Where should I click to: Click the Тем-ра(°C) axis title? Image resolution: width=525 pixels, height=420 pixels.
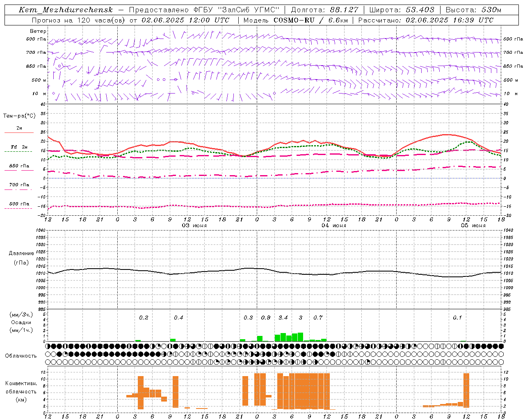tap(19, 116)
